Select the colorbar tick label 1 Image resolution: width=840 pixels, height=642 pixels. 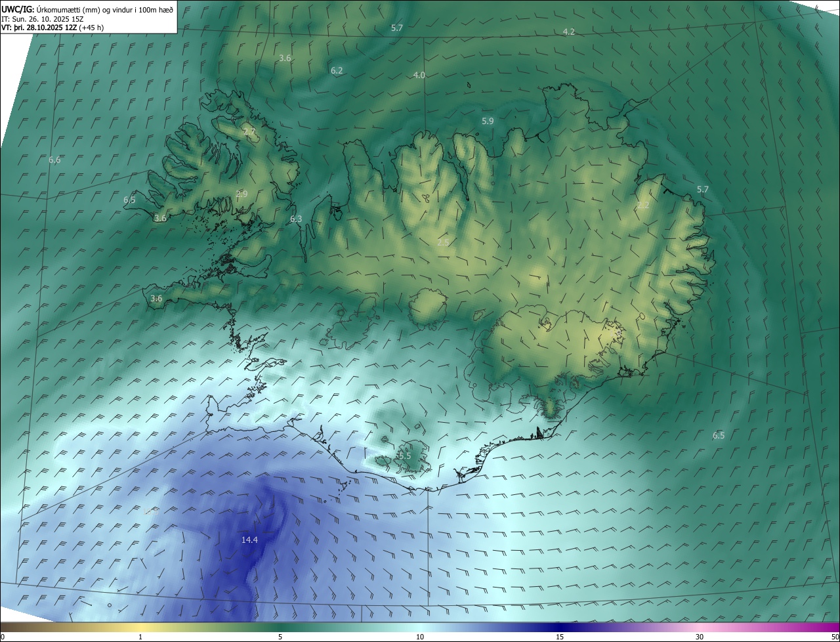click(140, 637)
